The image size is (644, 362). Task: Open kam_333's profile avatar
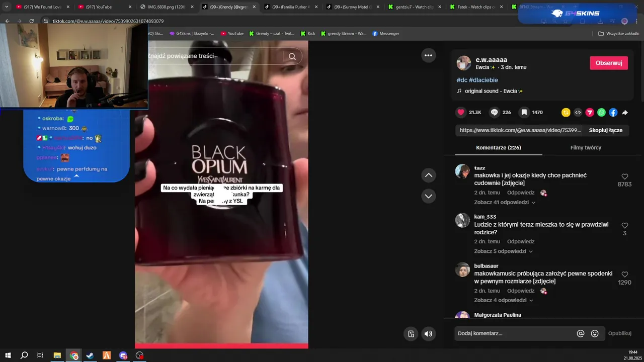[462, 220]
